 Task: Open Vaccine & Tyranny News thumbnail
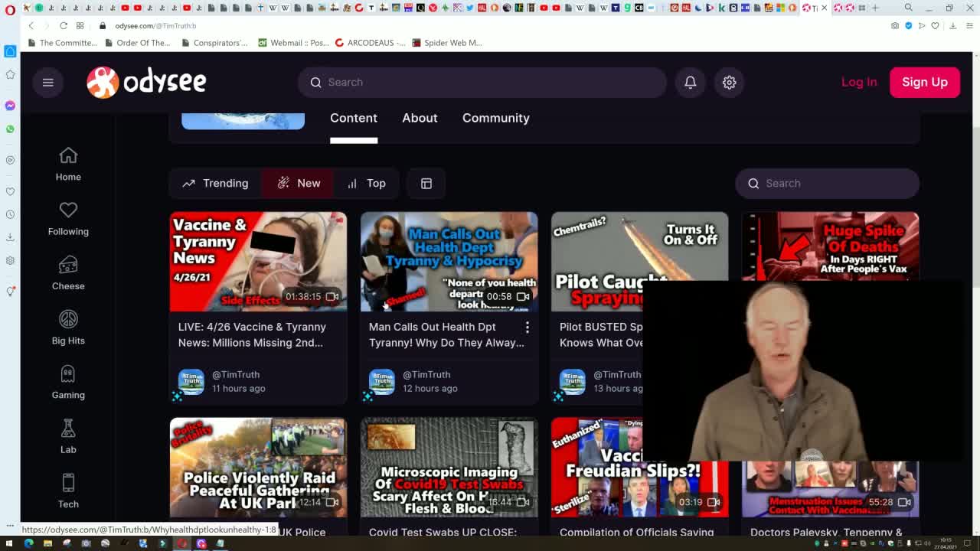coord(258,262)
